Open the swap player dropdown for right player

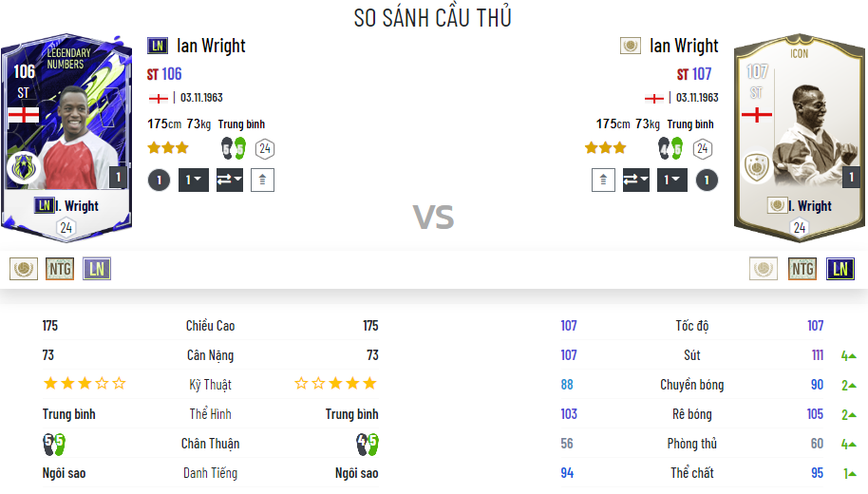pos(637,180)
